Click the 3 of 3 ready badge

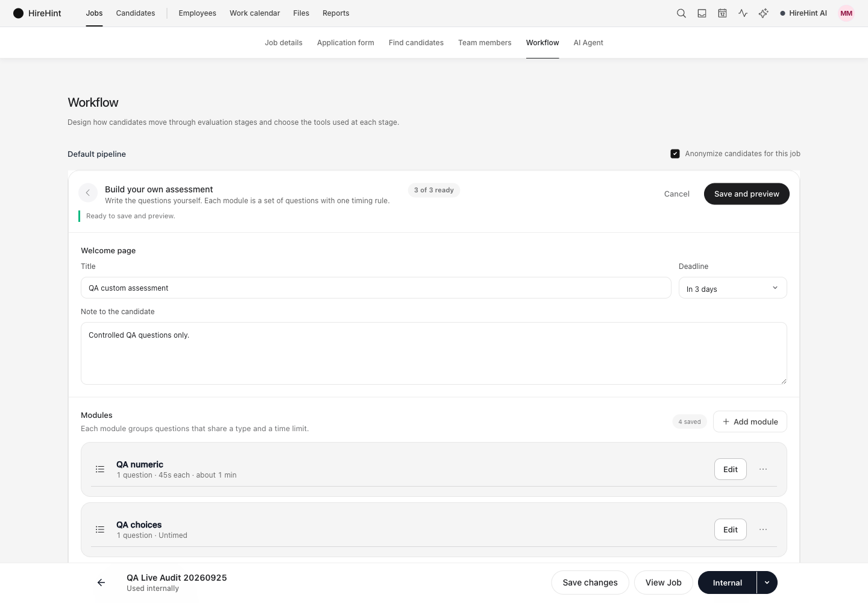pos(434,190)
